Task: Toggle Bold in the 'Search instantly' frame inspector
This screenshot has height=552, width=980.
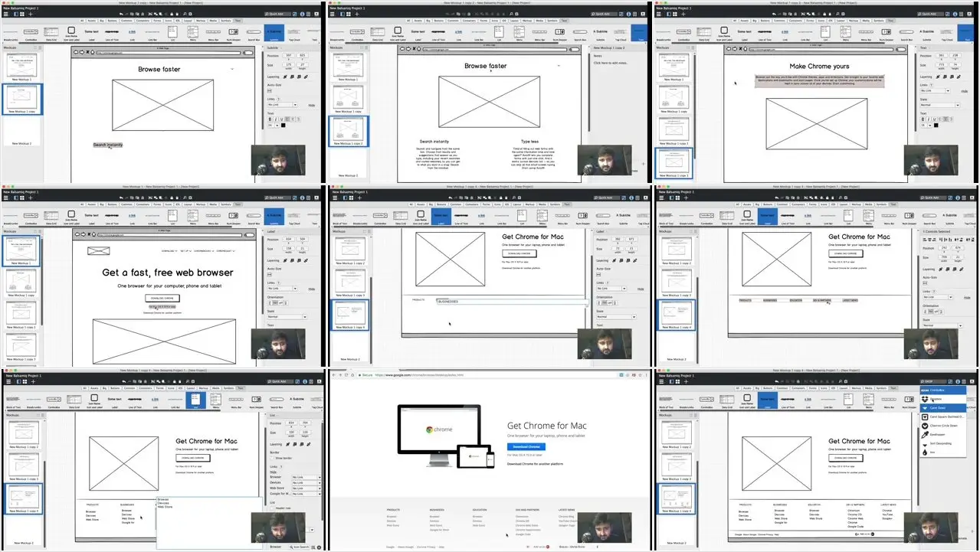Action: click(x=269, y=119)
